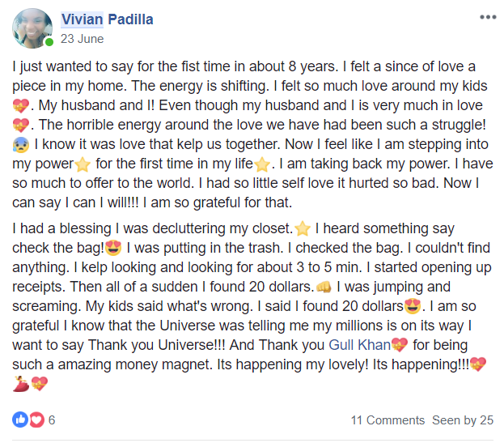Click the star emoji after 'my closet.'
This screenshot has height=443, width=504.
coord(303,230)
